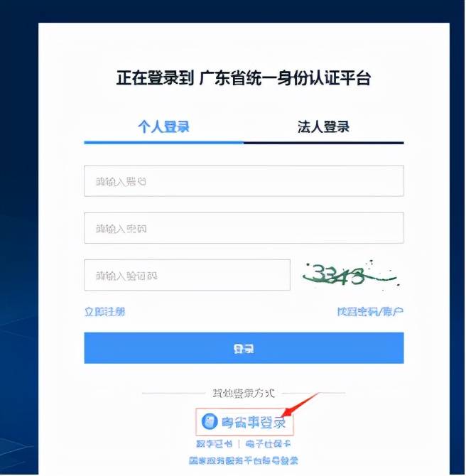Focus the 请输入验证码 captcha field
466x476 pixels.
click(187, 275)
